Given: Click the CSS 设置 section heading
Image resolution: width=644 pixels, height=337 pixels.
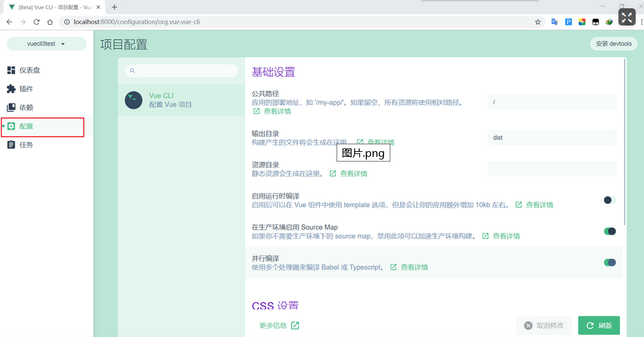Looking at the screenshot, I should click(275, 306).
